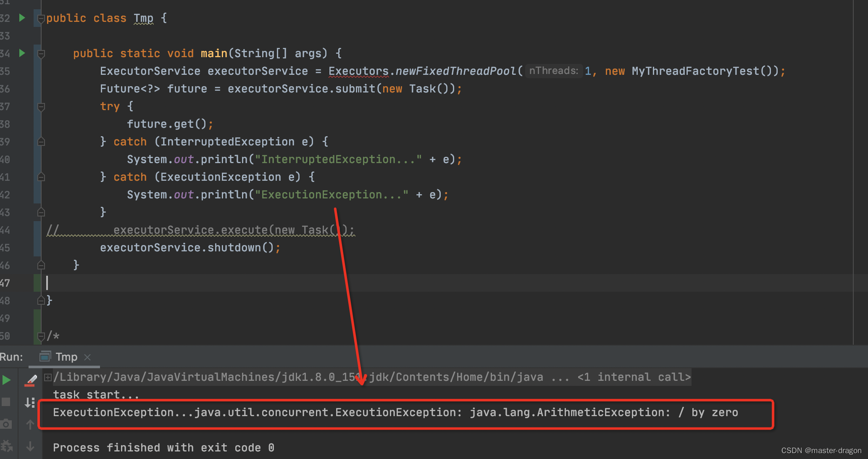Image resolution: width=868 pixels, height=459 pixels.
Task: Click the bug attach debugger icon
Action: pyautogui.click(x=6, y=446)
